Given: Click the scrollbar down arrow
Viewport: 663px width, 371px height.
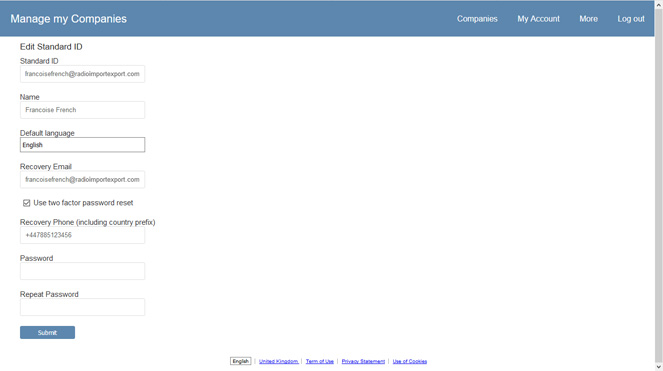Looking at the screenshot, I should point(659,367).
